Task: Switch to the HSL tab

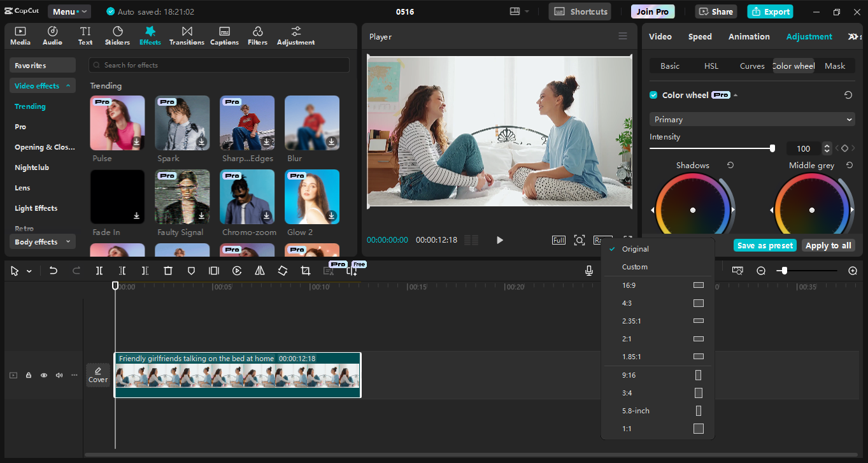Action: 711,66
